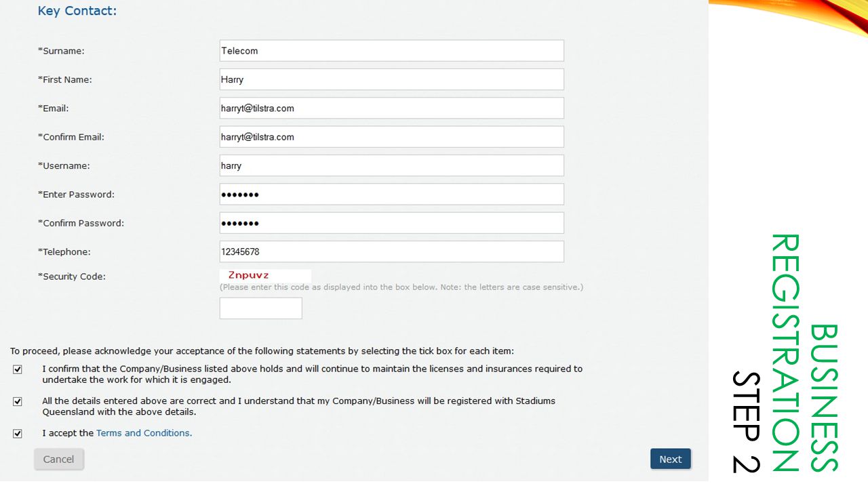Click the empty Security Code entry box
This screenshot has width=868, height=488.
point(260,308)
